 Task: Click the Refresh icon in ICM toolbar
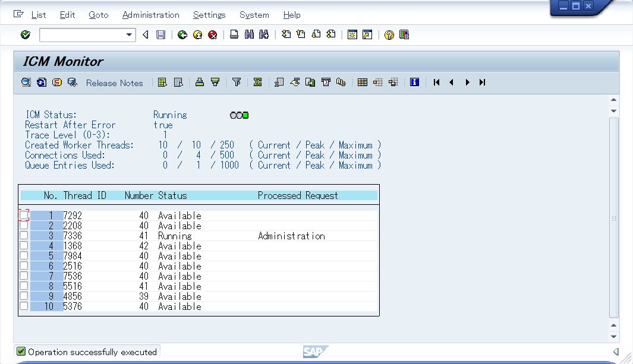click(x=41, y=83)
